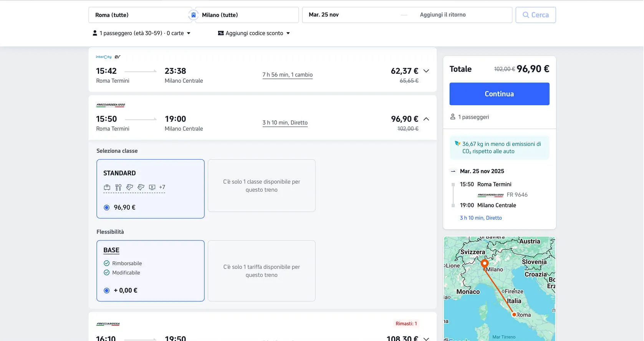
Task: Click the Milano (tutte) destination field
Action: tap(247, 15)
